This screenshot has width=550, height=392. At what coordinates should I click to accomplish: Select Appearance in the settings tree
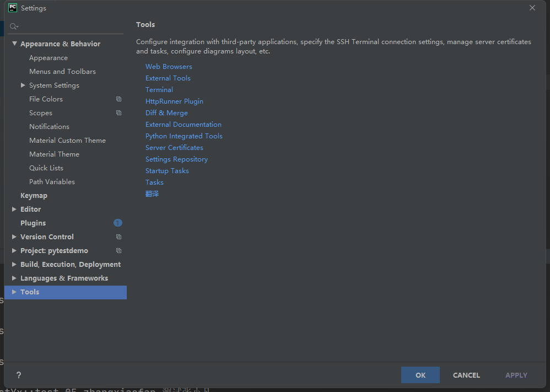coord(48,58)
